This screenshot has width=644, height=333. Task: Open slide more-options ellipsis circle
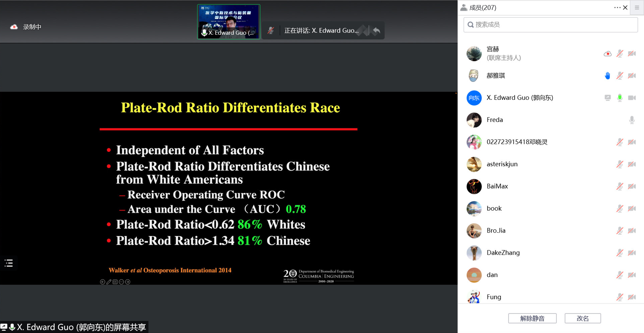tap(121, 282)
